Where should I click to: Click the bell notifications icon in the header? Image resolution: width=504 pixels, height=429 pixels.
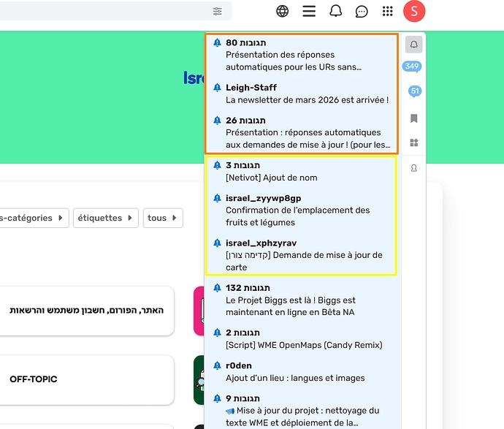point(335,11)
